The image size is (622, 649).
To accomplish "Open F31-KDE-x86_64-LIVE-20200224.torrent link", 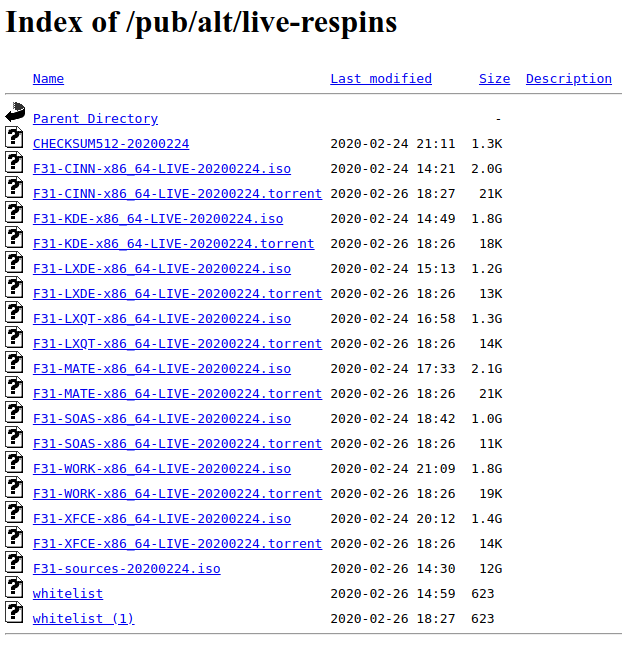I will click(x=173, y=244).
